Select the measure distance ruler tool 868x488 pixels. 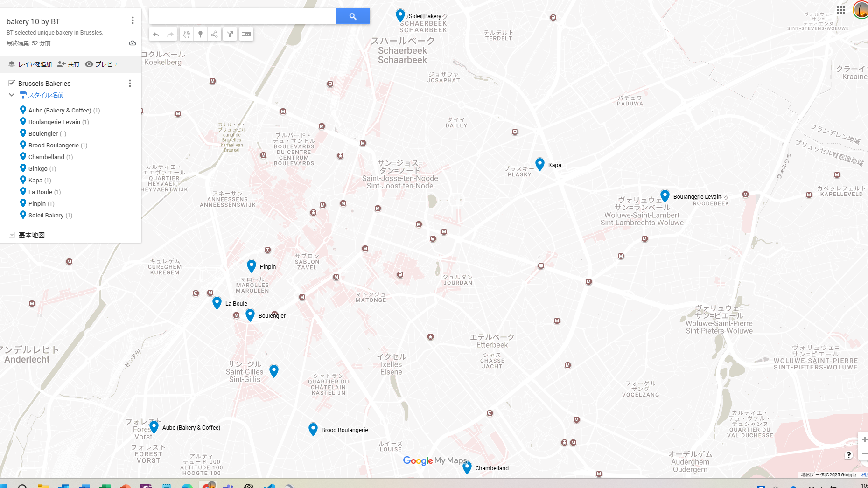point(246,34)
